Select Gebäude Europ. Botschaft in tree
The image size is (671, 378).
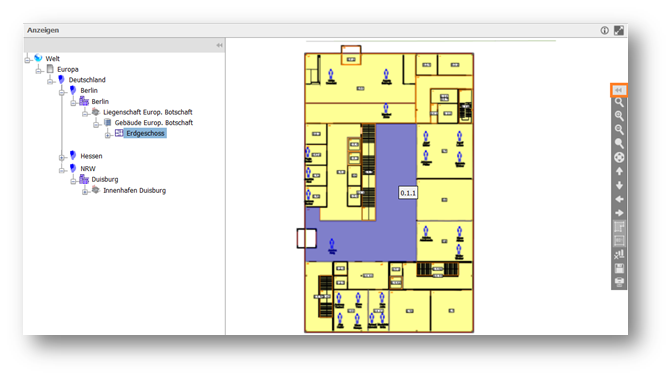(x=154, y=123)
